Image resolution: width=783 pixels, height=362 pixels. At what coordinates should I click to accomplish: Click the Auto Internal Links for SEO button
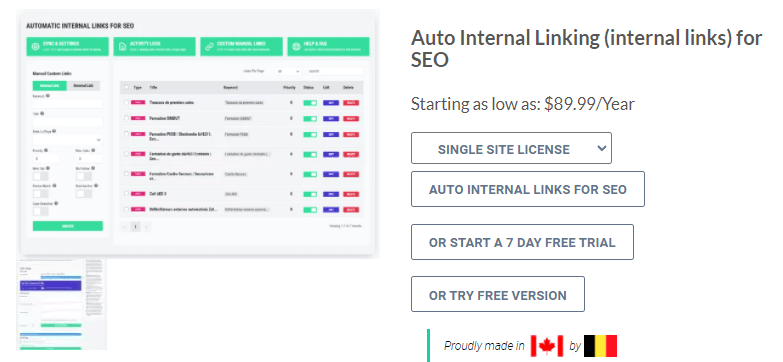pos(528,189)
